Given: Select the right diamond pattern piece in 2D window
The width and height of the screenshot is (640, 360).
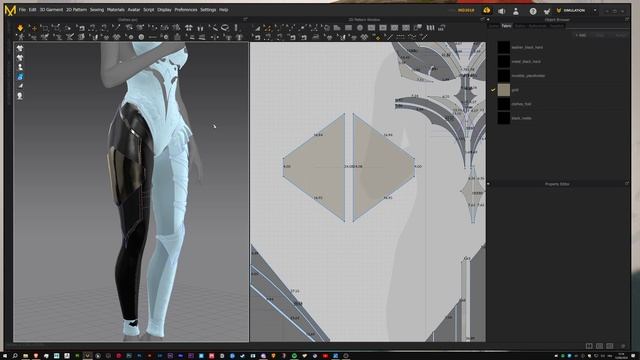Looking at the screenshot, I should coord(378,167).
